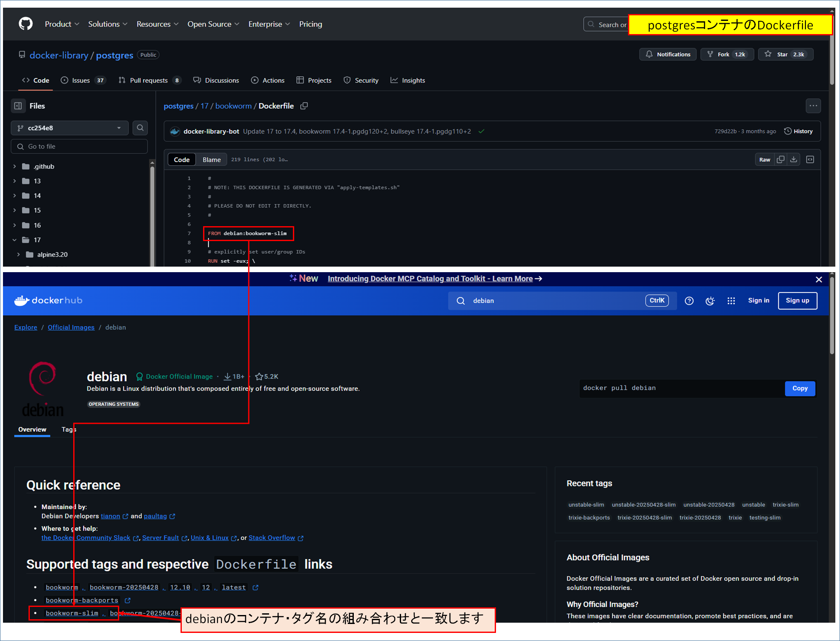The height and width of the screenshot is (641, 840).
Task: Click the Docker Hub logo
Action: pyautogui.click(x=48, y=300)
